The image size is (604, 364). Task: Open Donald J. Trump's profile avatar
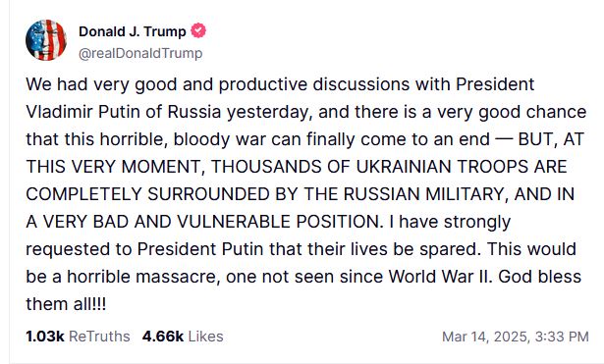point(46,40)
